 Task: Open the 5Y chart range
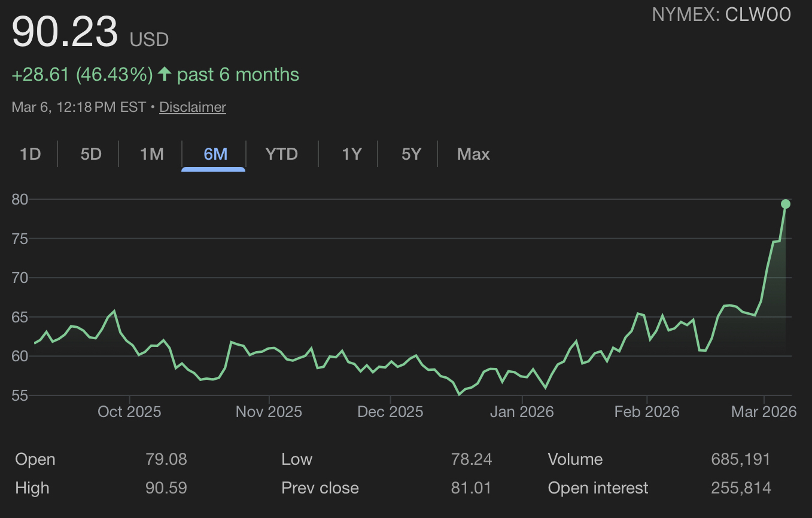point(411,154)
